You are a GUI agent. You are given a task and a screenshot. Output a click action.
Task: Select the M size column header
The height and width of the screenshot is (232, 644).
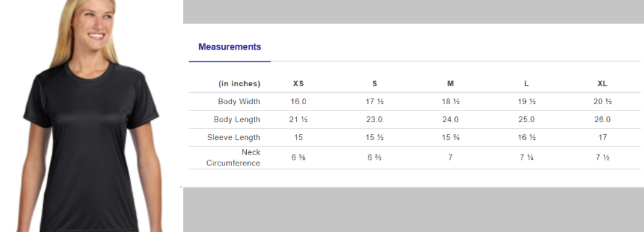coord(451,83)
